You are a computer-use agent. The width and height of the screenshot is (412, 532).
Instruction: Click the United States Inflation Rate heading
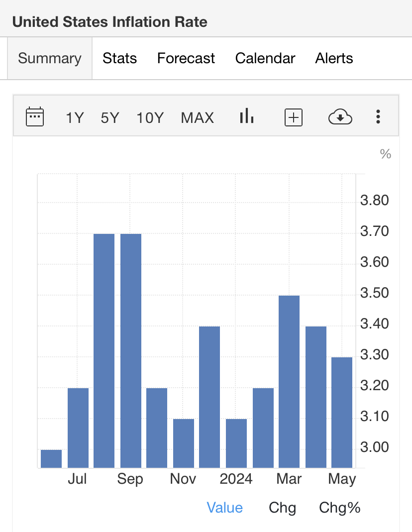pos(110,22)
